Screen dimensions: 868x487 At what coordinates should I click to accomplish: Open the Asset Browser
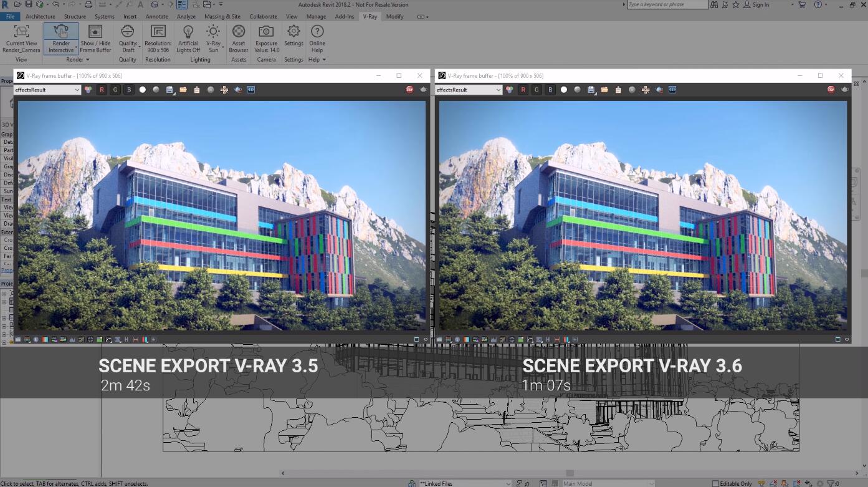[x=239, y=39]
